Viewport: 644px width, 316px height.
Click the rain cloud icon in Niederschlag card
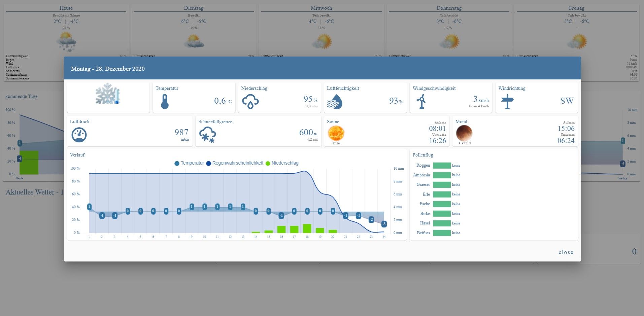pos(250,101)
